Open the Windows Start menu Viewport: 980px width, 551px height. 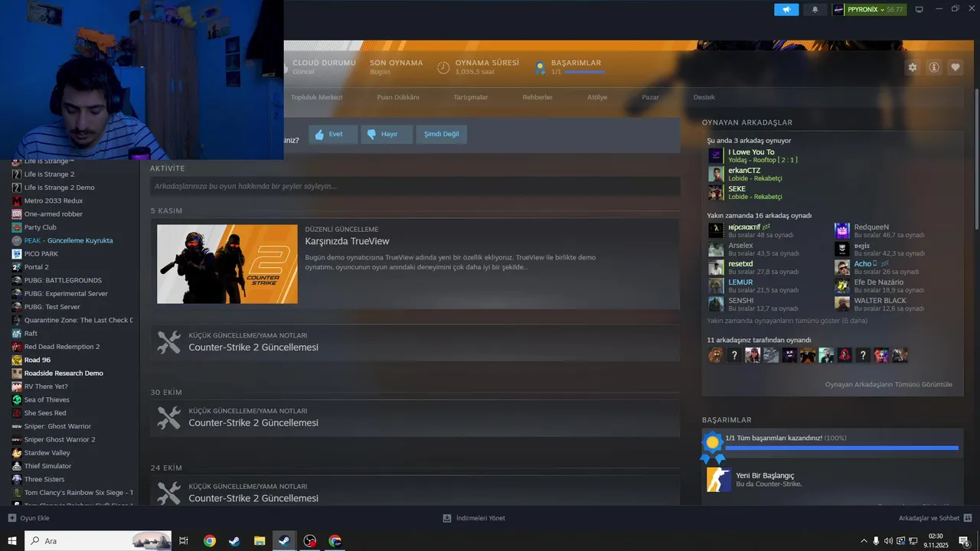tap(12, 541)
